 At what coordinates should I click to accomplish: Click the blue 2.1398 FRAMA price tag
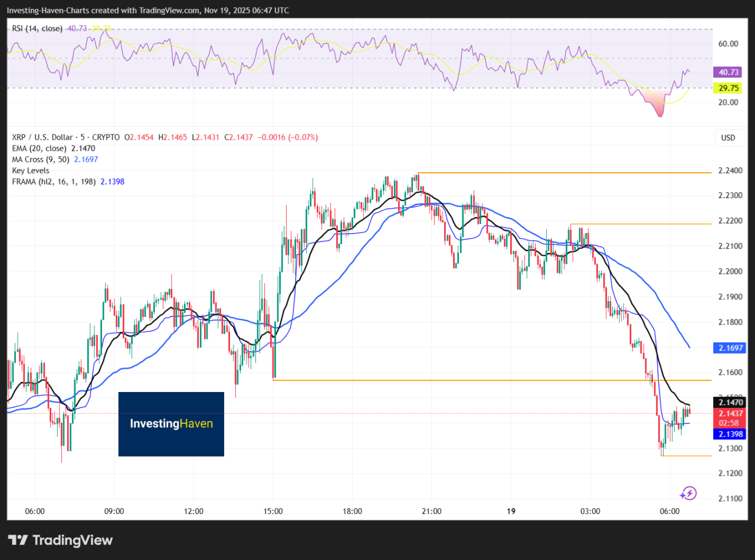(x=730, y=434)
